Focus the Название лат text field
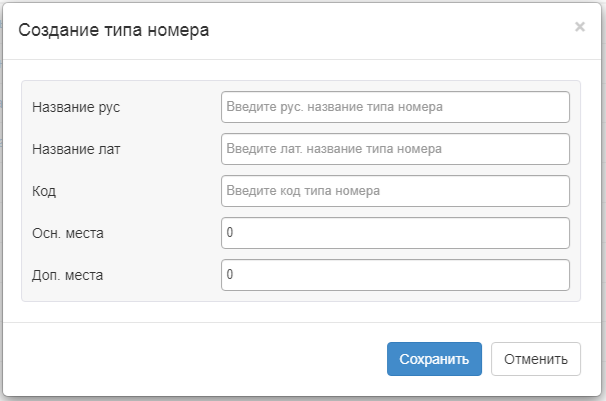The height and width of the screenshot is (401, 606). 395,149
